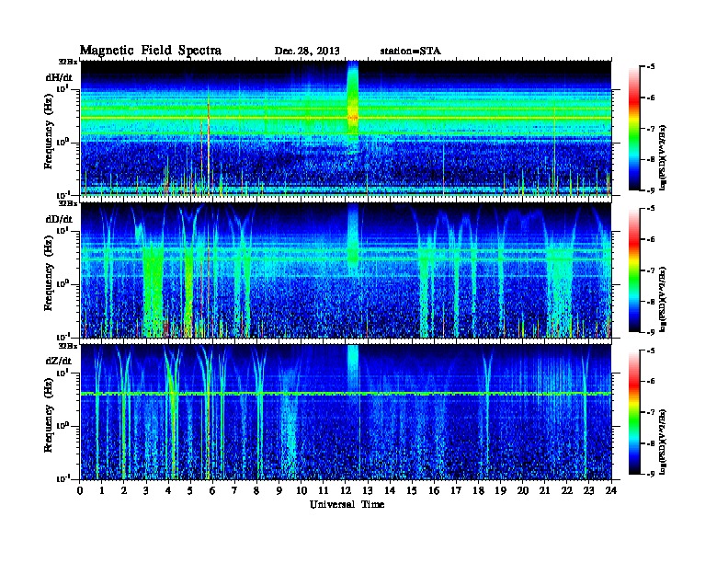This screenshot has width=728, height=563.
Task: Click the hour 8 tick label on the time axis
Action: pos(257,490)
